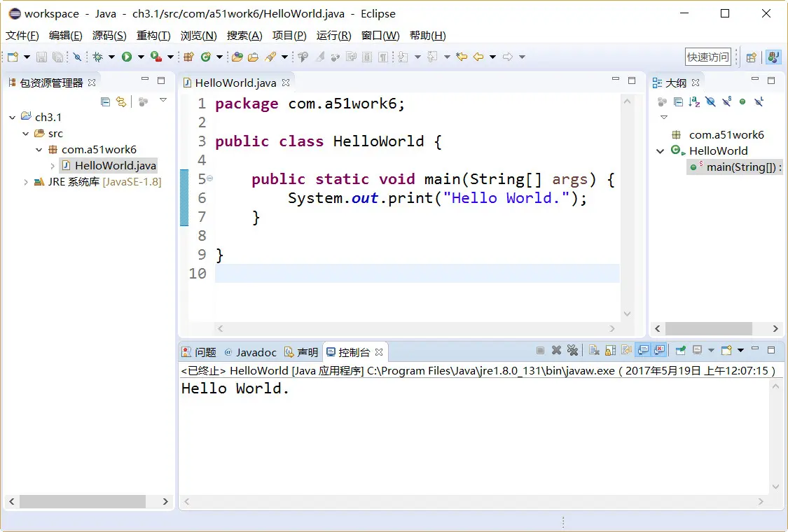Click the skip all breakpoints icon
The image size is (788, 532).
(77, 57)
